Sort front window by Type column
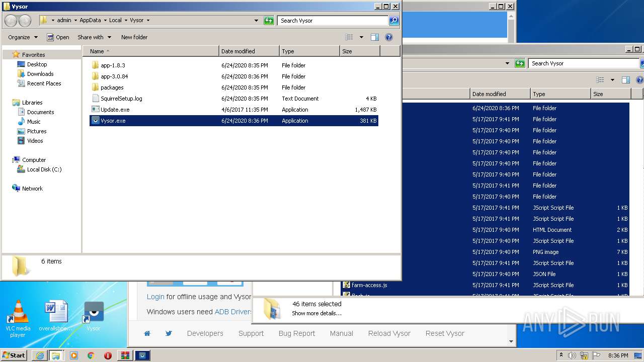 coord(309,51)
